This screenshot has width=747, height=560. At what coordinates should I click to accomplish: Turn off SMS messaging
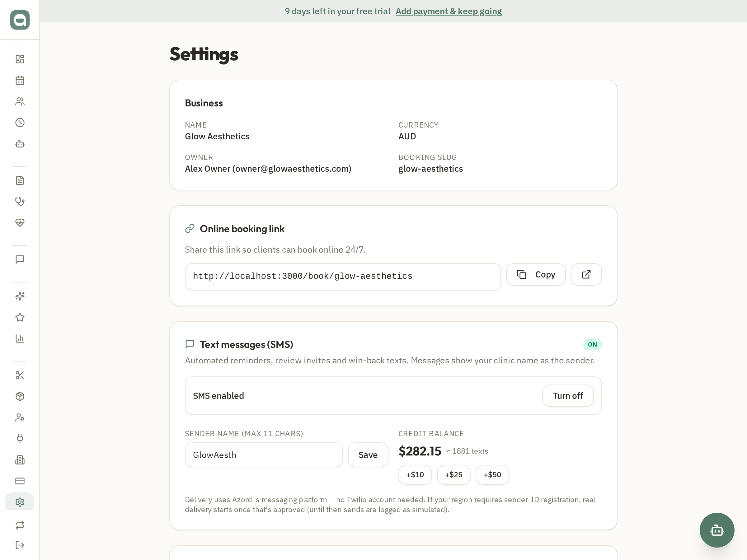(x=568, y=396)
